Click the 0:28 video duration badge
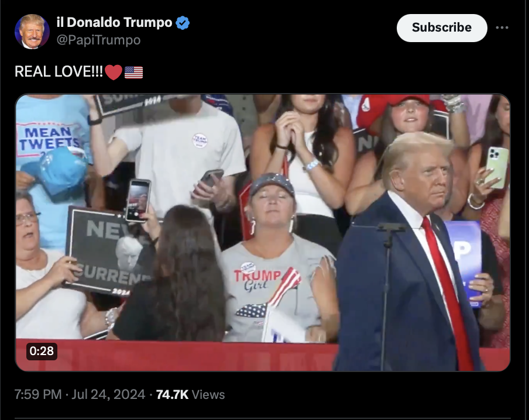529x420 pixels. 42,351
